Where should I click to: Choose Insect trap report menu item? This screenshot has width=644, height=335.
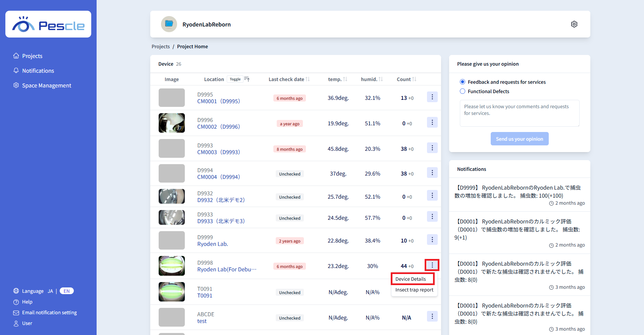pos(414,290)
